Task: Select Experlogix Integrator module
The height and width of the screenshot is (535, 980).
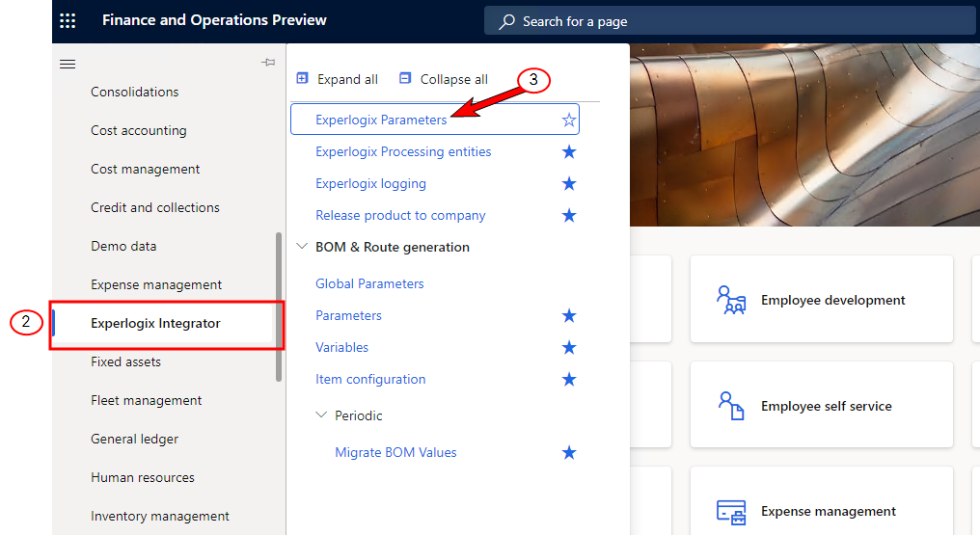Action: pyautogui.click(x=155, y=323)
